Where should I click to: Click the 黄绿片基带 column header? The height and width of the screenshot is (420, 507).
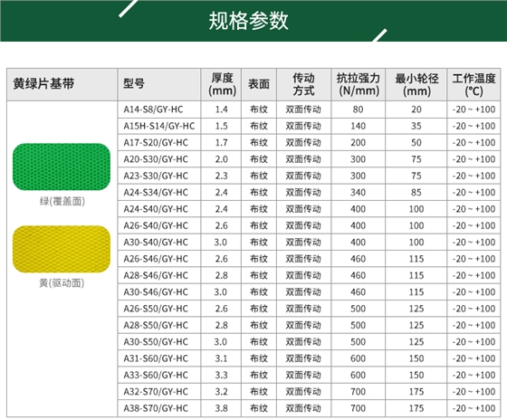click(43, 84)
